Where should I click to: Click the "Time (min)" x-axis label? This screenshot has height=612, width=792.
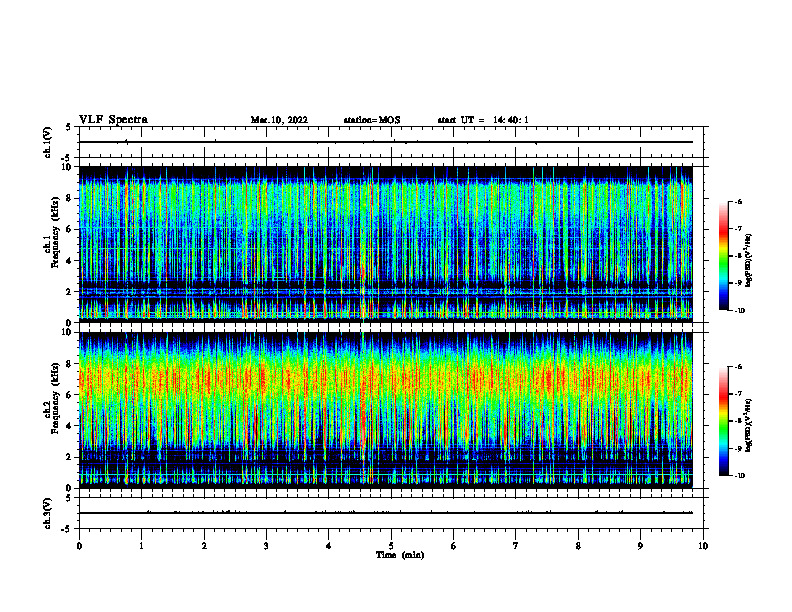point(400,555)
